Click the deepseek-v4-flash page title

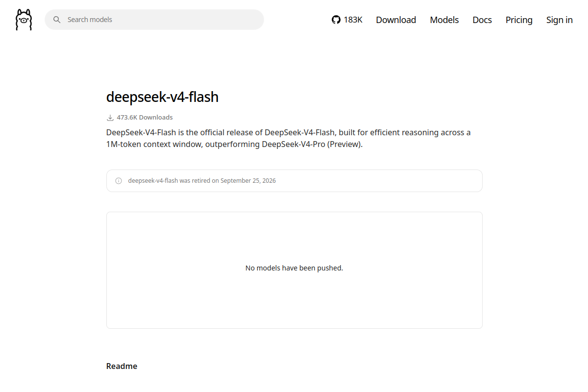[162, 97]
